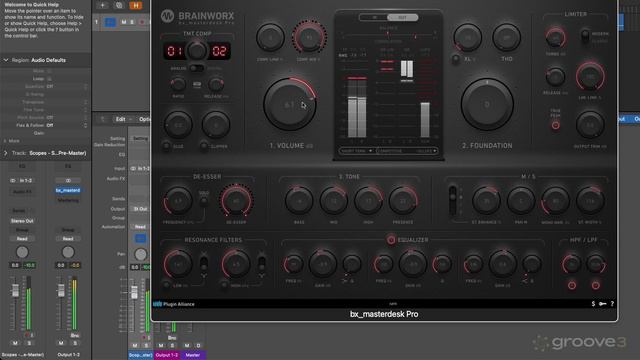Screen dimensions: 640x360
Task: Open the question mark help icon
Action: coord(612,304)
